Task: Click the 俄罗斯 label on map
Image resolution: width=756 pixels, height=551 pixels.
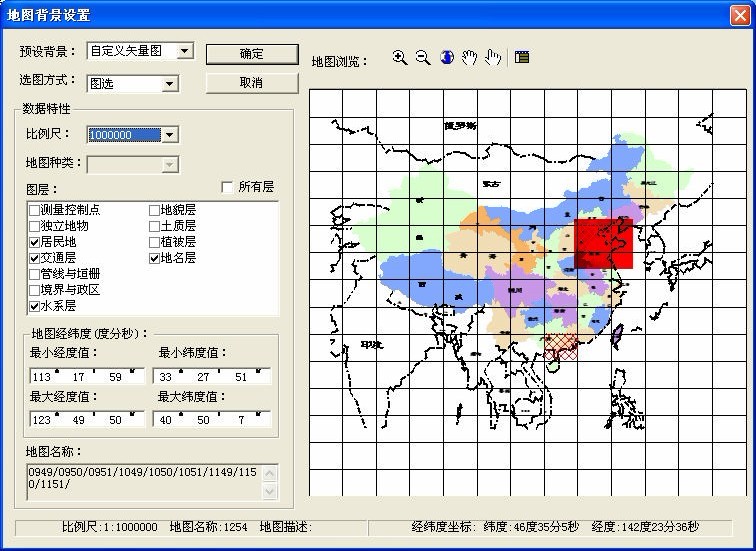Action: [460, 126]
